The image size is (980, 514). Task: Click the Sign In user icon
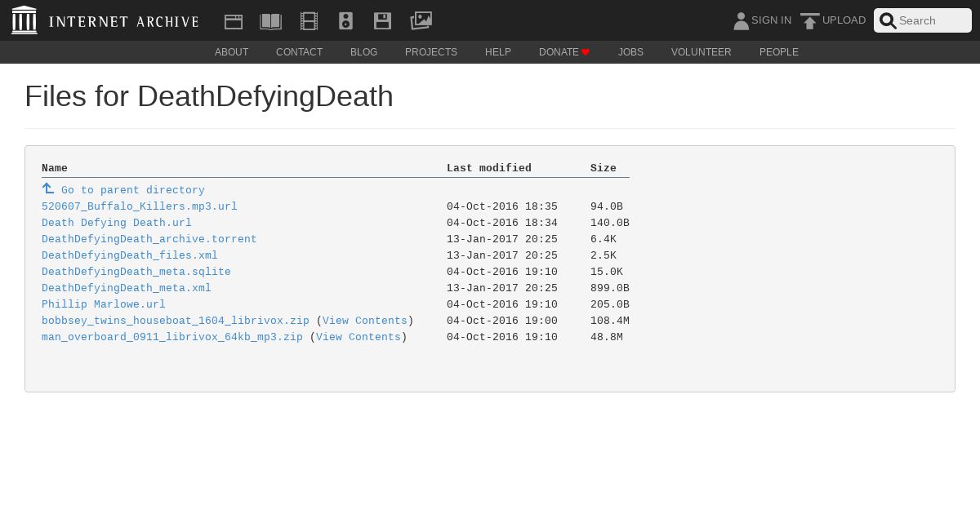tap(741, 21)
